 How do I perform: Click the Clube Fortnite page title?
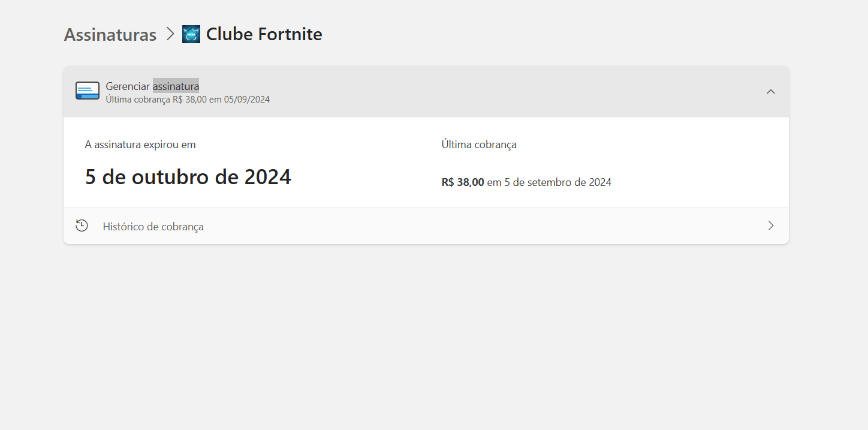pyautogui.click(x=264, y=34)
